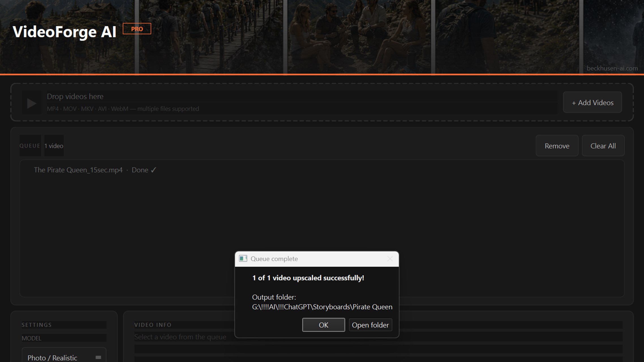Click the banner image of friends sitting on rocks
Screen dimensions: 644x362
[359, 37]
